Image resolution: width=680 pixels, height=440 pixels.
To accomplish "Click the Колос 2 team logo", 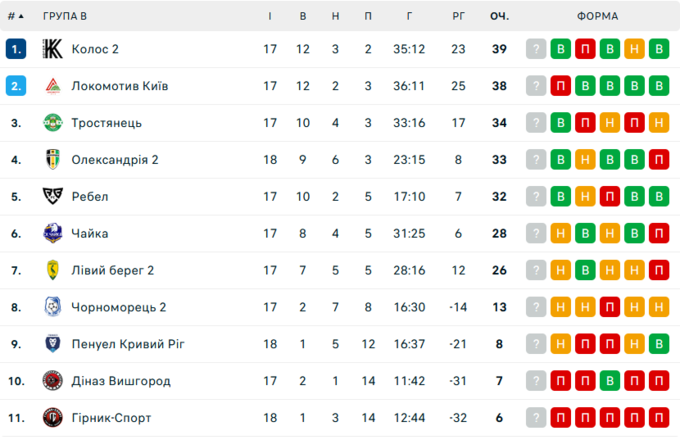I will click(x=53, y=49).
